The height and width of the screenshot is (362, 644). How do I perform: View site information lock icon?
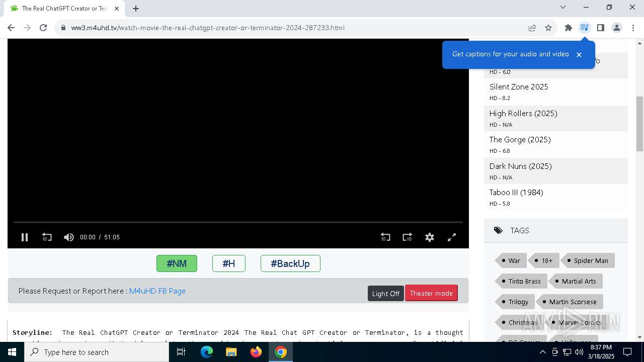pos(63,28)
